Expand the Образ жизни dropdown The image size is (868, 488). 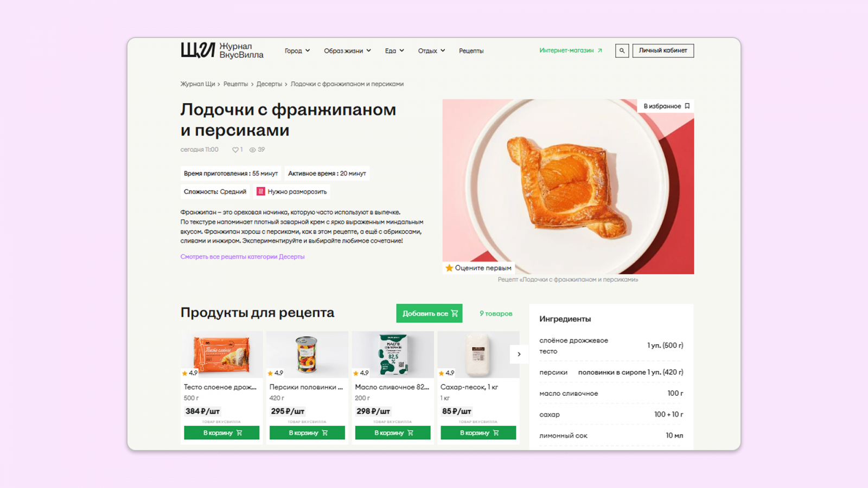point(347,50)
